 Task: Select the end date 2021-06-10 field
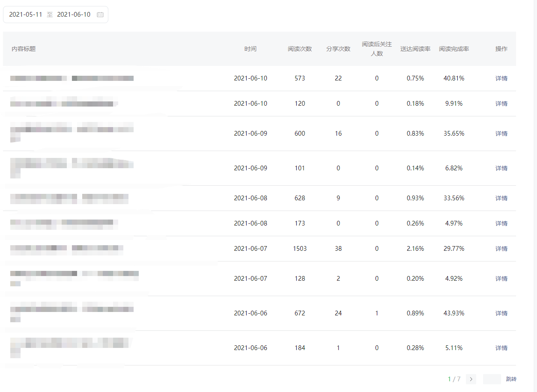pyautogui.click(x=74, y=15)
